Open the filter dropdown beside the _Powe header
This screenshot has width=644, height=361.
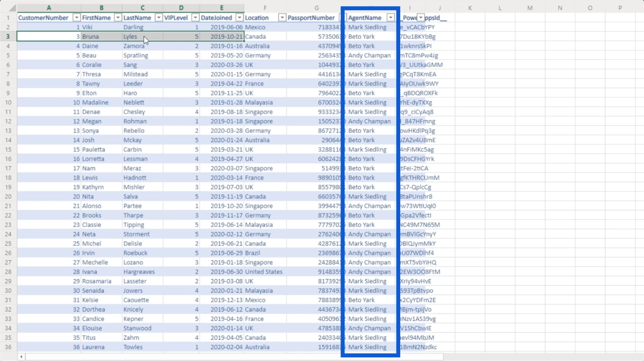(x=421, y=18)
